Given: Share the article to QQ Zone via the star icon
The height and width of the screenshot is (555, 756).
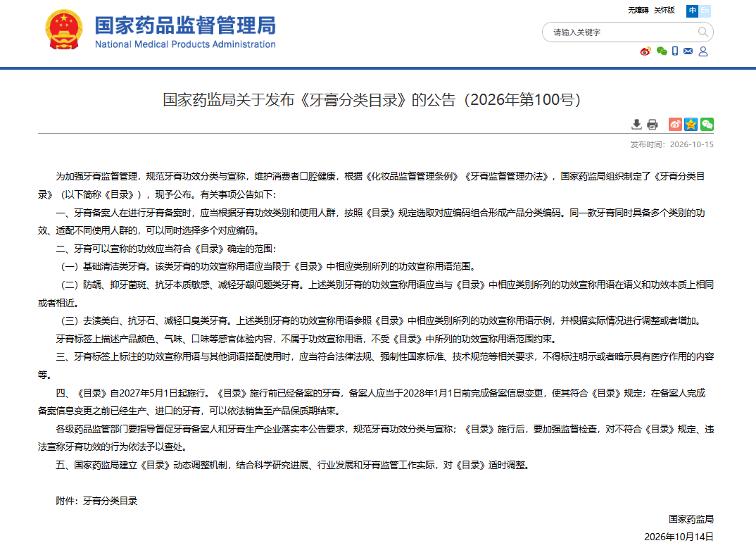Looking at the screenshot, I should [x=691, y=125].
